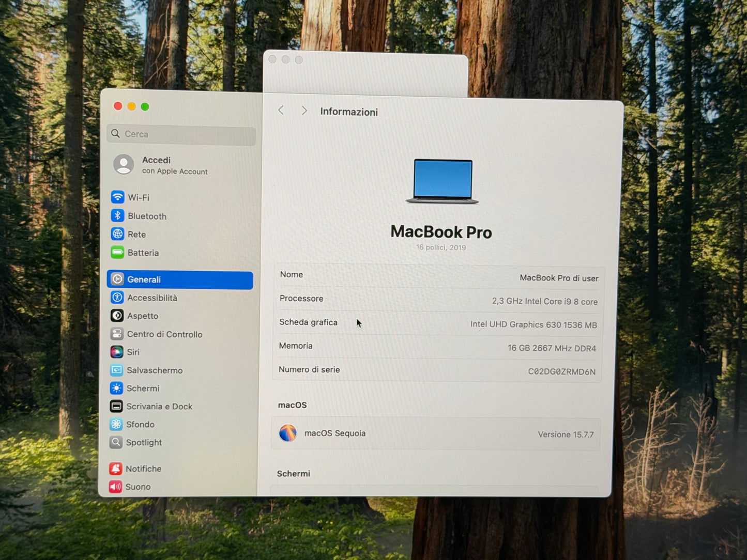Click the Apple Account avatar icon
This screenshot has width=747, height=560.
click(124, 165)
